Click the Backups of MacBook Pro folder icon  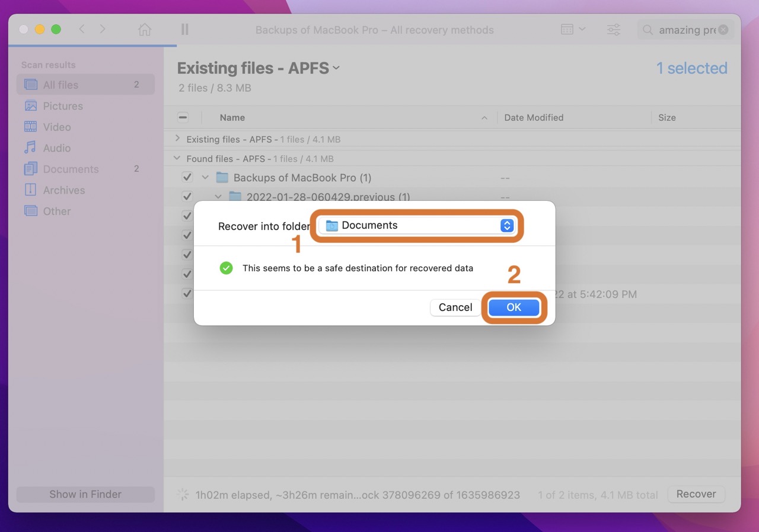[222, 177]
